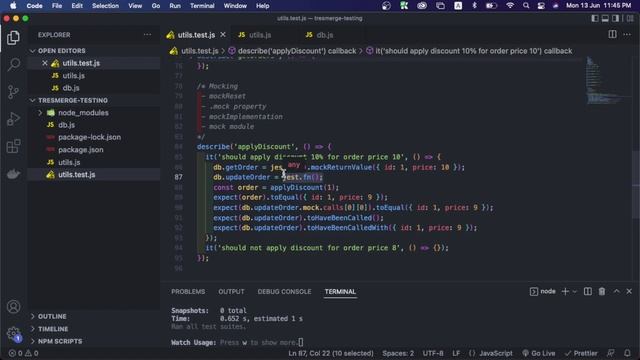
Task: Close utils.test.js in Open Editors list
Action: click(44, 63)
